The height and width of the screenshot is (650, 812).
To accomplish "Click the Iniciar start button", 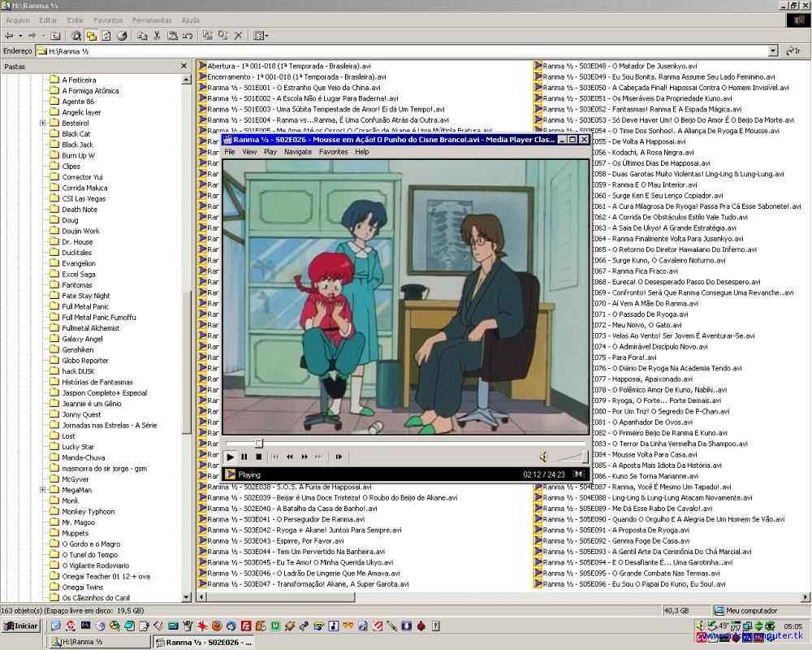I will 21,626.
